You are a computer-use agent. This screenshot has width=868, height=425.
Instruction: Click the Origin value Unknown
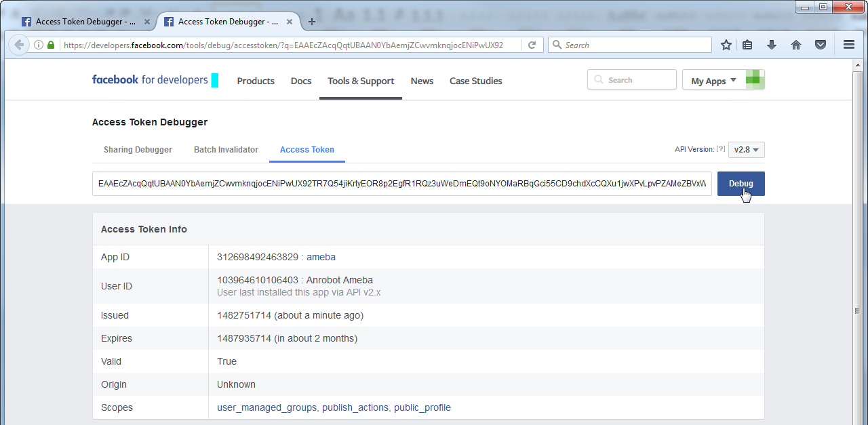point(236,384)
